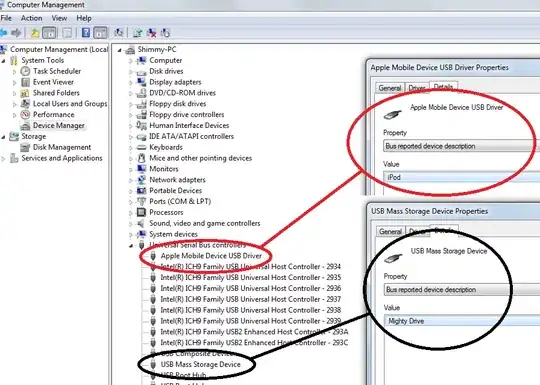Open Property dropdown in Apple Mobile Device properties
The height and width of the screenshot is (385, 540).
click(461, 146)
